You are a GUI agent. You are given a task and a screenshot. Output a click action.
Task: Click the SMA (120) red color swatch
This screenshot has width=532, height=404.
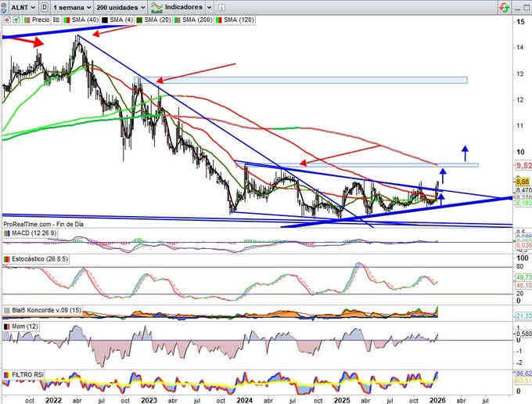[x=217, y=18]
